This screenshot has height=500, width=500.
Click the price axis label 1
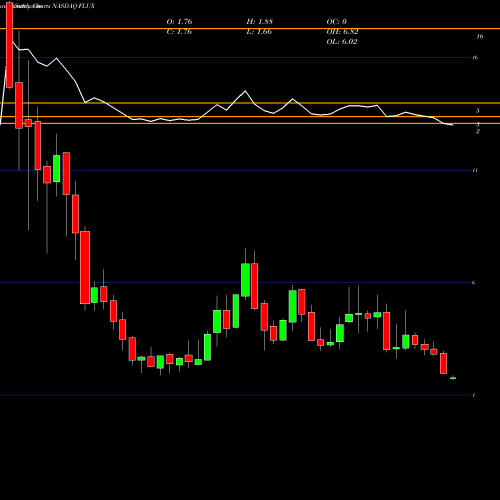[x=474, y=395]
